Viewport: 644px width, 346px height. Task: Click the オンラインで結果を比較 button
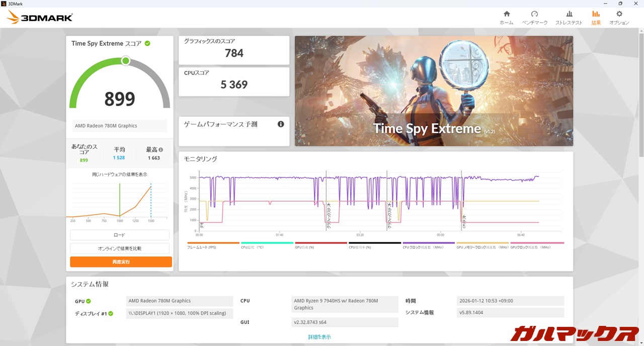point(120,248)
